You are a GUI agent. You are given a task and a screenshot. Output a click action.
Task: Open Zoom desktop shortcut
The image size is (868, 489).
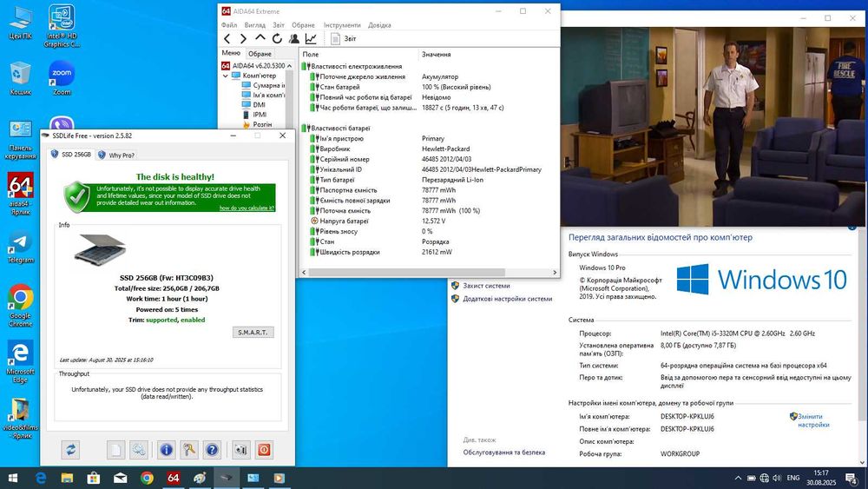(x=62, y=79)
